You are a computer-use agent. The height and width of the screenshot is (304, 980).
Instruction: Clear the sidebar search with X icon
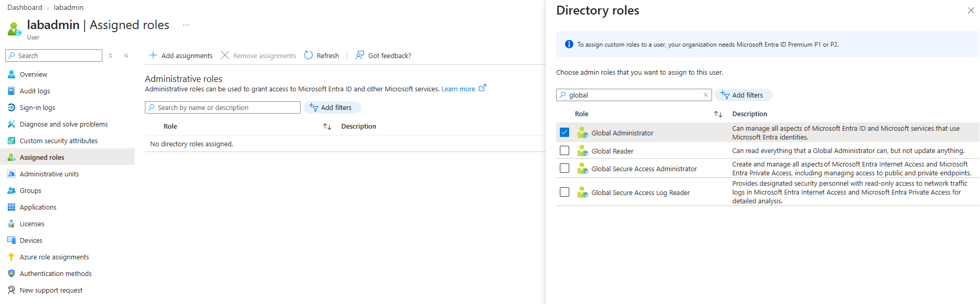coord(111,56)
